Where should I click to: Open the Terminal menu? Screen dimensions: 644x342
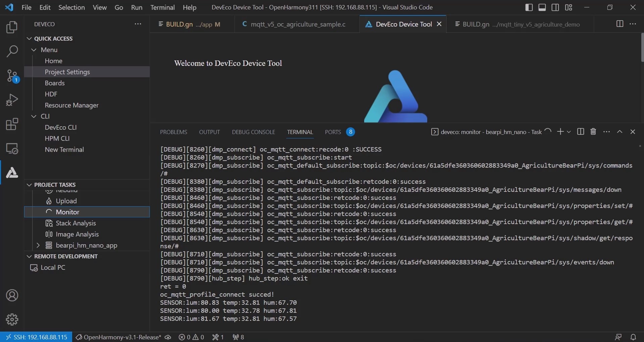click(162, 7)
